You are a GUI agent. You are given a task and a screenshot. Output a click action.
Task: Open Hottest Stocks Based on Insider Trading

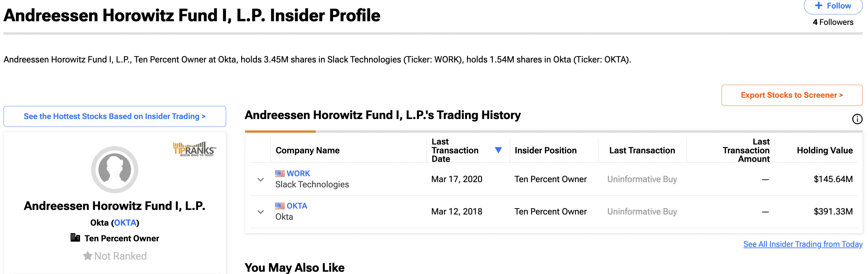(115, 116)
